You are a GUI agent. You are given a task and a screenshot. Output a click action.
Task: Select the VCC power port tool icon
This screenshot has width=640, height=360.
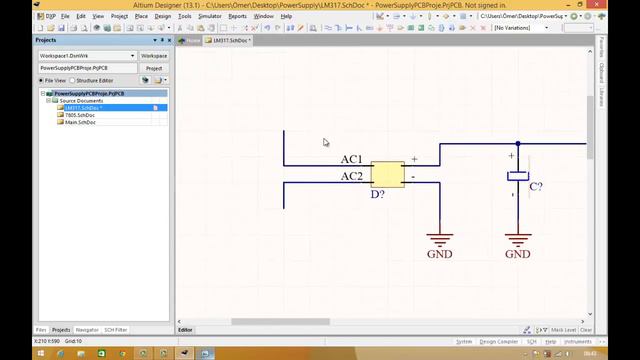(390, 28)
